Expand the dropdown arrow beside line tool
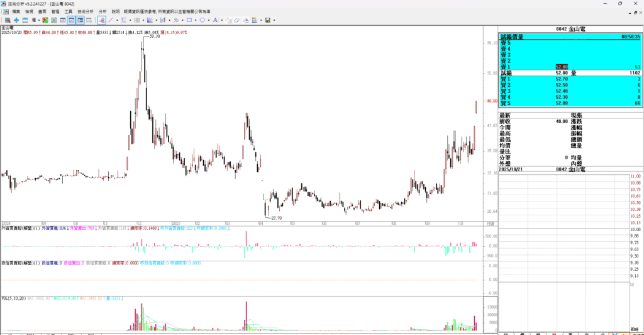The height and width of the screenshot is (335, 644). pos(117,20)
